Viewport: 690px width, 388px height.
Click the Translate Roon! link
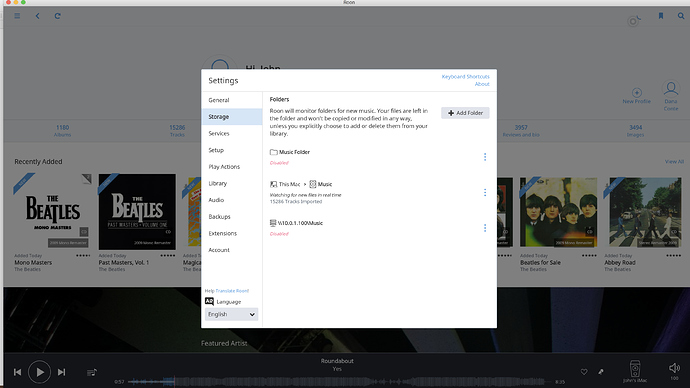point(232,291)
